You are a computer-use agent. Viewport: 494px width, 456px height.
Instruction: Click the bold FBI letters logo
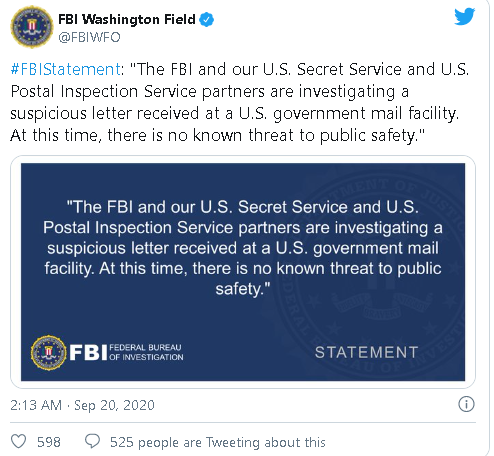pyautogui.click(x=89, y=352)
